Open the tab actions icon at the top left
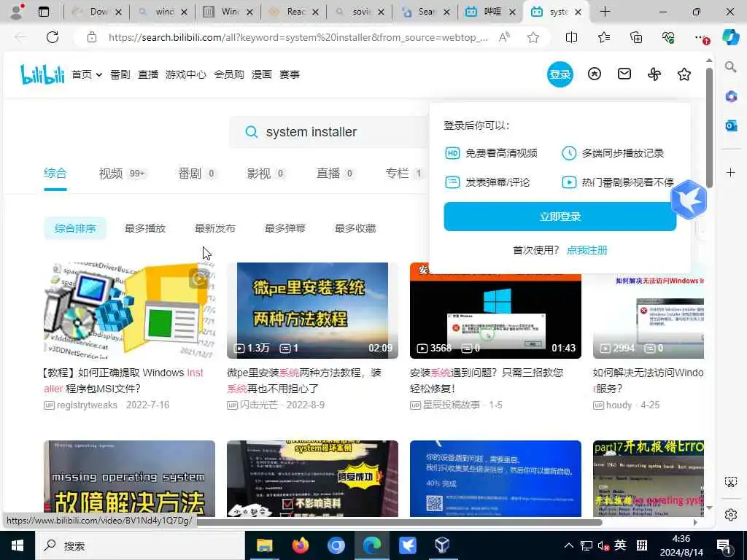Screen dimensions: 747x560 tap(43, 12)
